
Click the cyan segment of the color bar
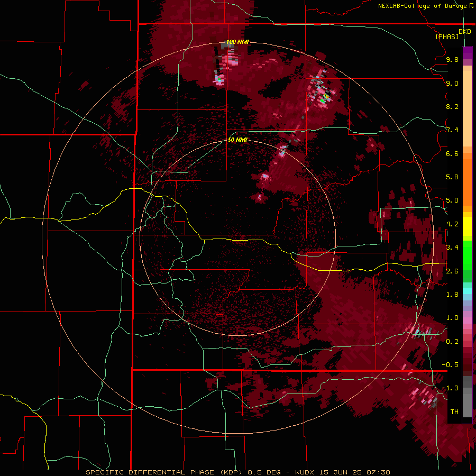(467, 291)
